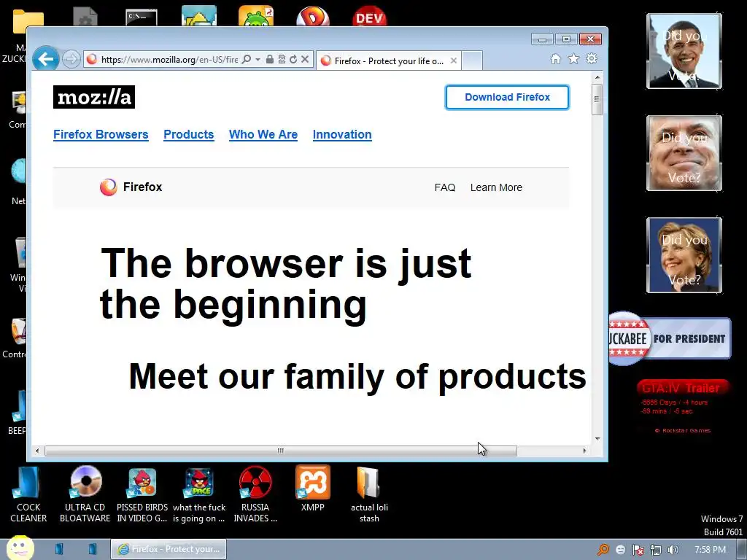747x560 pixels.
Task: Click the 7:58 PM taskbar clock
Action: point(710,550)
